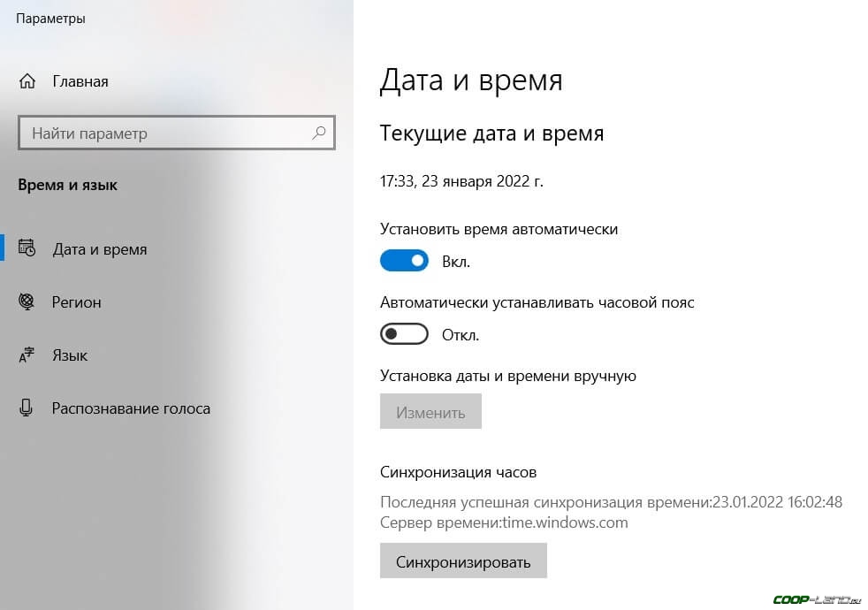The height and width of the screenshot is (610, 868).
Task: Enable Автоматически устанавливать часовой пояс switch
Action: coord(404,335)
